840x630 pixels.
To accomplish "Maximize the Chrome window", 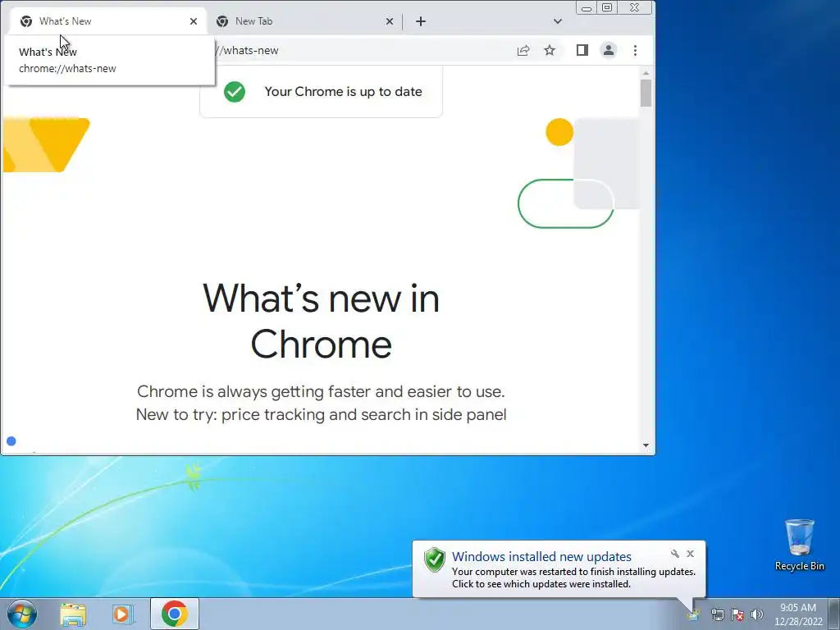I will coord(607,7).
